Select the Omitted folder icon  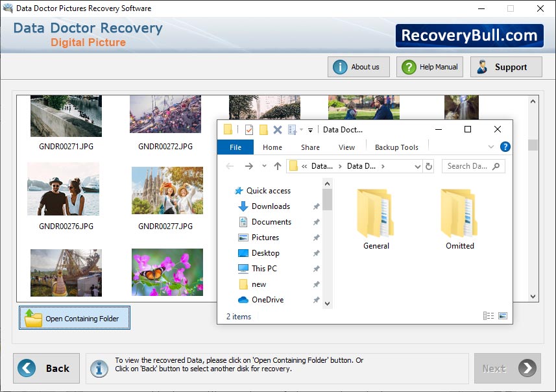pos(459,214)
